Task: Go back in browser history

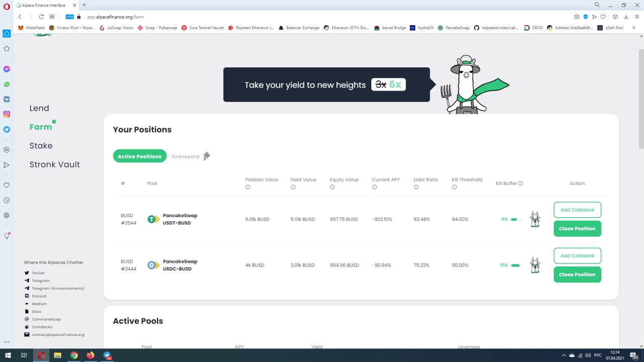Action: [20, 17]
